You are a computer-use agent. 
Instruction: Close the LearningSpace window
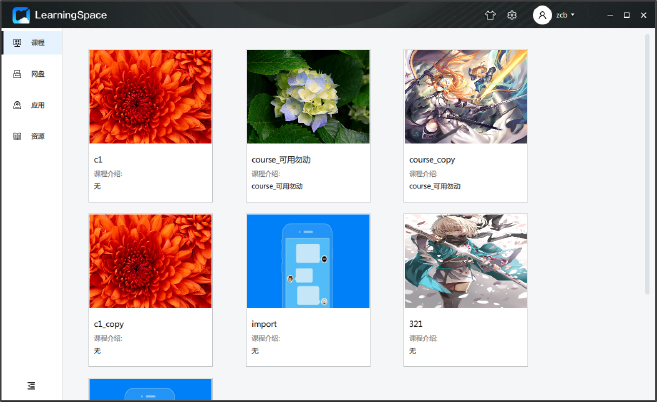pyautogui.click(x=644, y=15)
